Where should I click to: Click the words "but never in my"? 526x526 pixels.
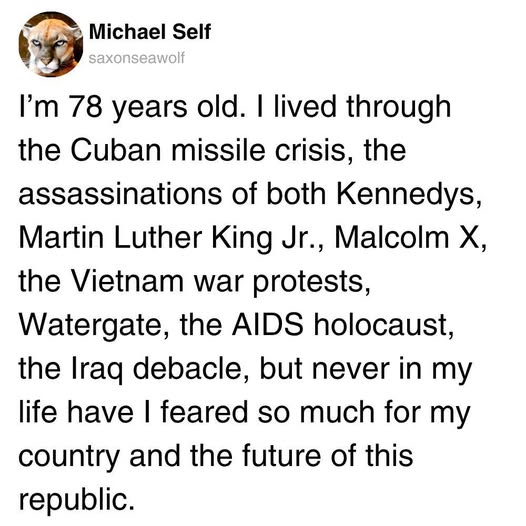click(x=366, y=370)
